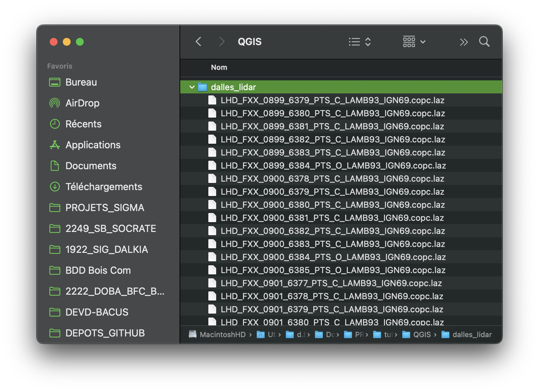Image resolution: width=539 pixels, height=392 pixels.
Task: Select file LHD_FXX_0899_6382_PTS_C_LAMB93_IGN69.copc.laz
Action: click(341, 139)
